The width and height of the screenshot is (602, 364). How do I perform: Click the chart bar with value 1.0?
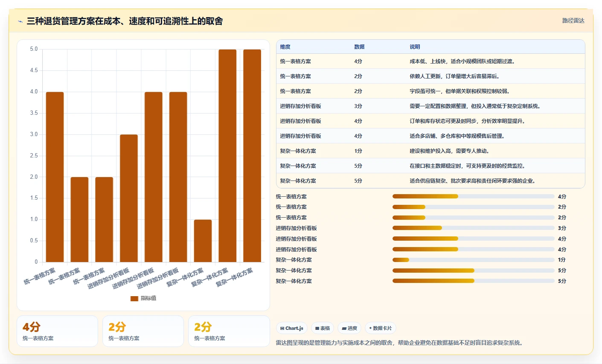(203, 241)
